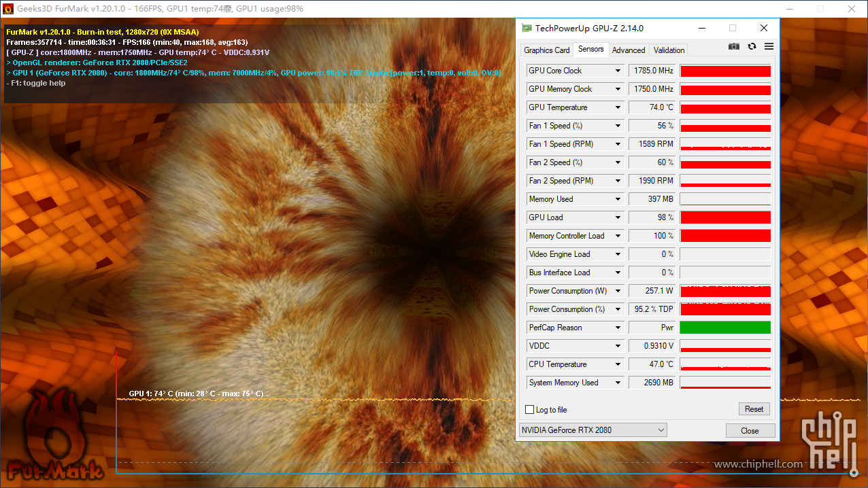868x488 pixels.
Task: Click the 1990 RPM fan value
Action: click(652, 181)
